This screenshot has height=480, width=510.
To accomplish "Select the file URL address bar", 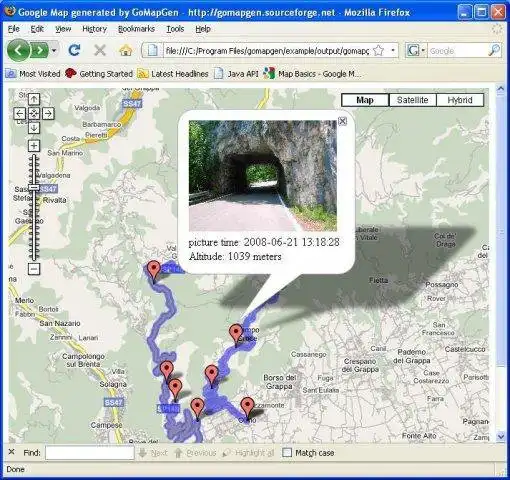I will pyautogui.click(x=267, y=51).
